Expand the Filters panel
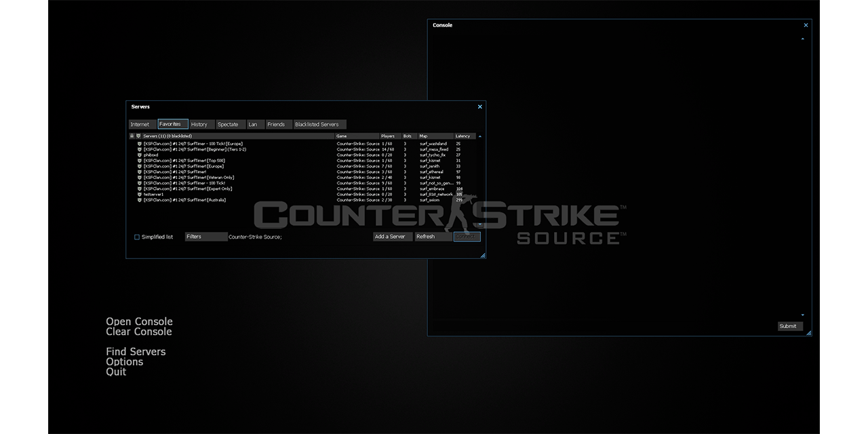This screenshot has width=868, height=434. pyautogui.click(x=206, y=237)
